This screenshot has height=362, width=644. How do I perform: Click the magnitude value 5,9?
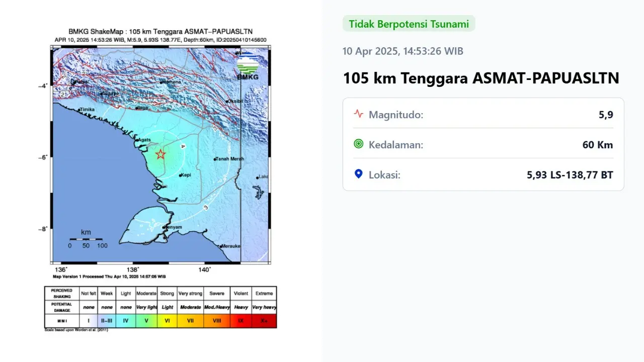pyautogui.click(x=607, y=114)
